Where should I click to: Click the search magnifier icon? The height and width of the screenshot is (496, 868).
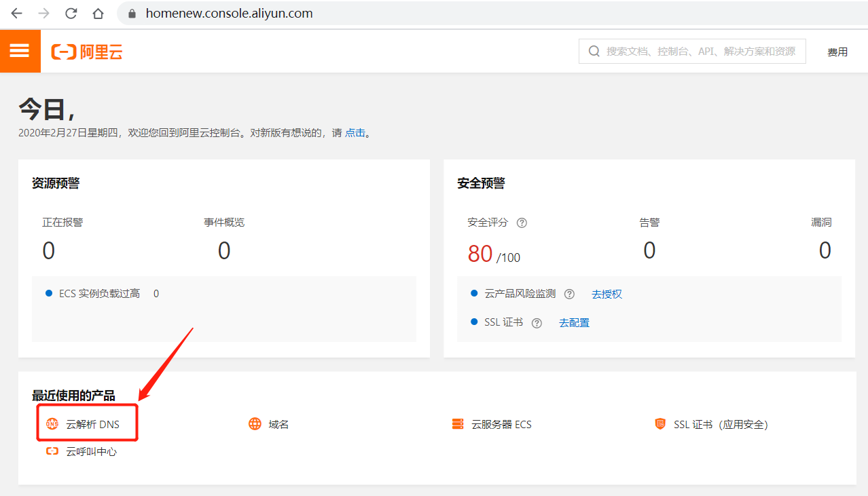pos(594,52)
